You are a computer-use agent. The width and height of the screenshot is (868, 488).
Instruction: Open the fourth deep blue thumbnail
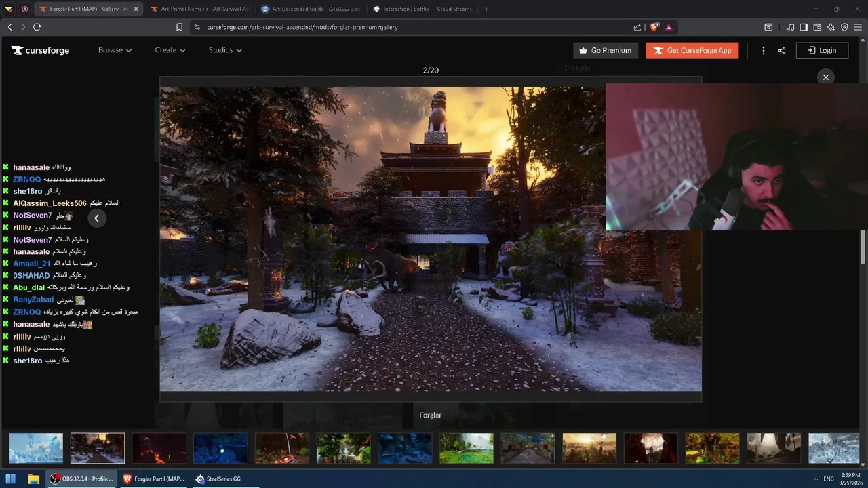click(x=220, y=448)
